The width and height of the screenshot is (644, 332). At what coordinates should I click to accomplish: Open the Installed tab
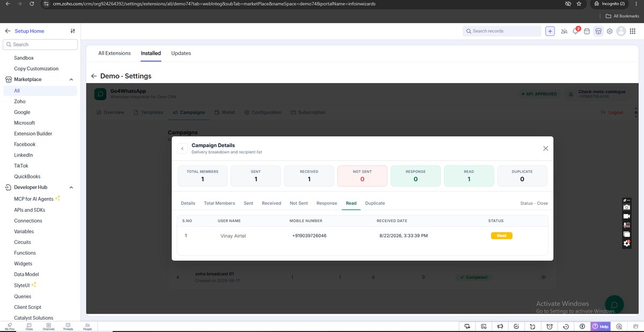point(151,53)
